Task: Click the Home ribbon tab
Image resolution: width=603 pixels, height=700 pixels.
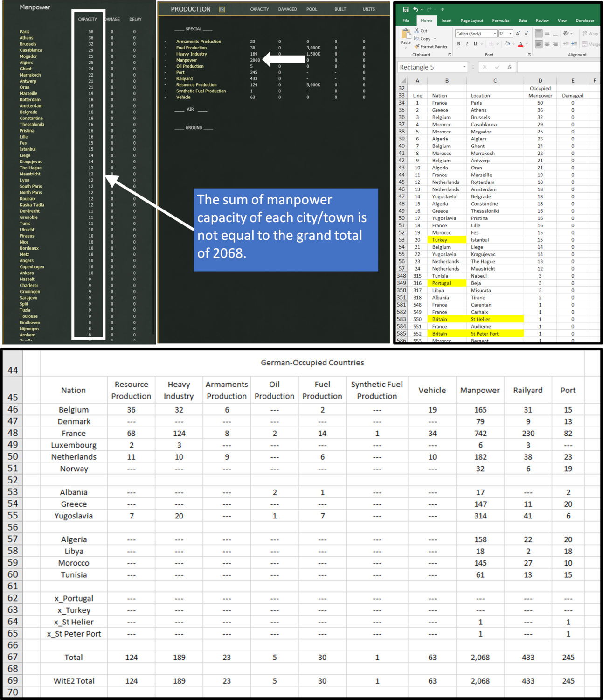Action: tap(426, 21)
